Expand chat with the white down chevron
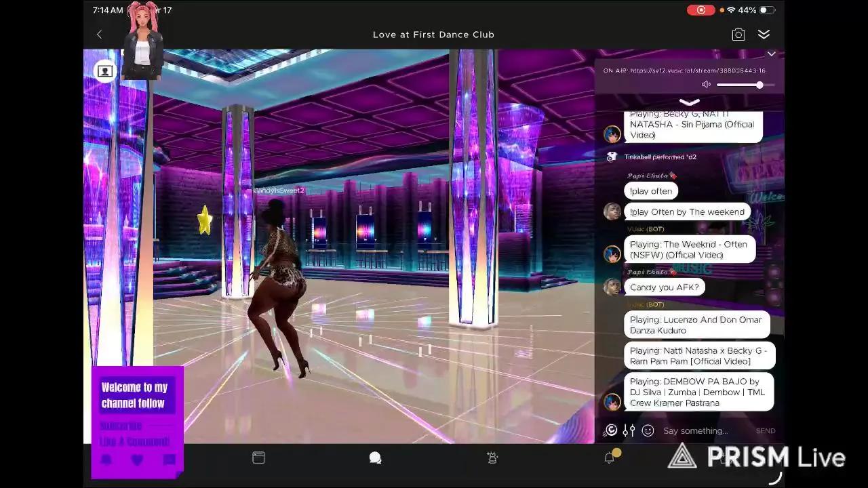The image size is (868, 488). click(689, 102)
